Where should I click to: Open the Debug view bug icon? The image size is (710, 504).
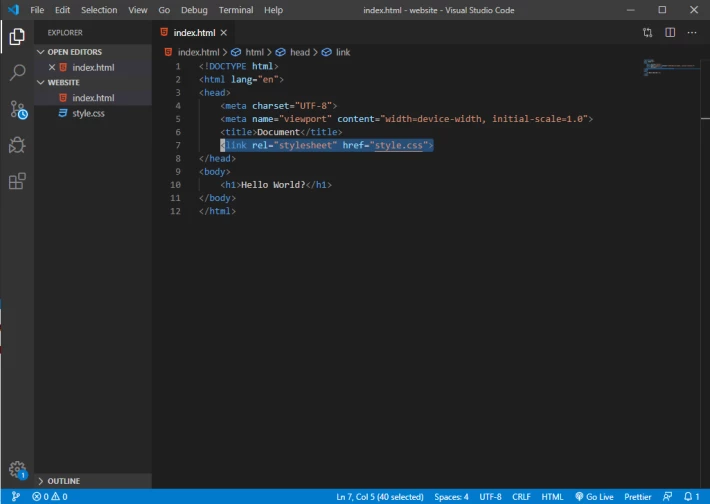17,145
